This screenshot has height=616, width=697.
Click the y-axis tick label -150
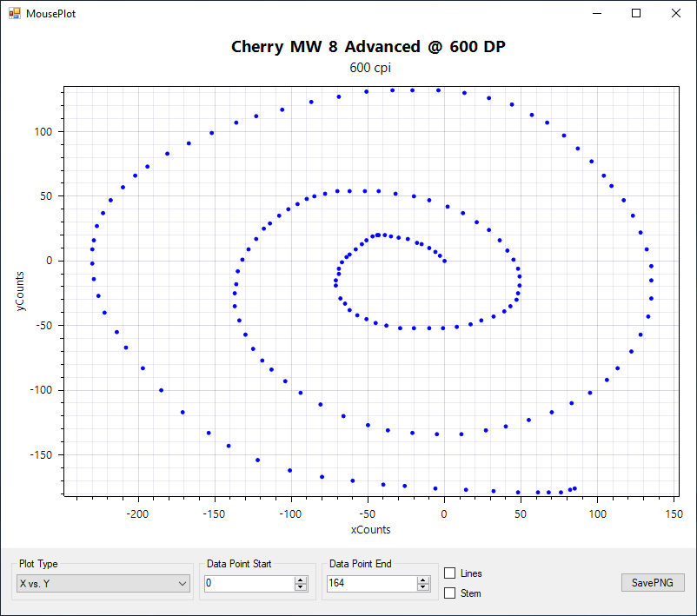pyautogui.click(x=42, y=454)
